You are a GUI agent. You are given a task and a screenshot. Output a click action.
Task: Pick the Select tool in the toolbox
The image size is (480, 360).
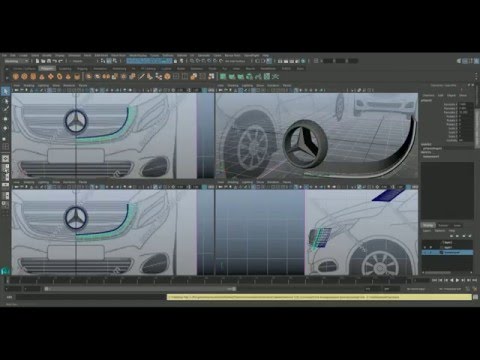click(6, 91)
